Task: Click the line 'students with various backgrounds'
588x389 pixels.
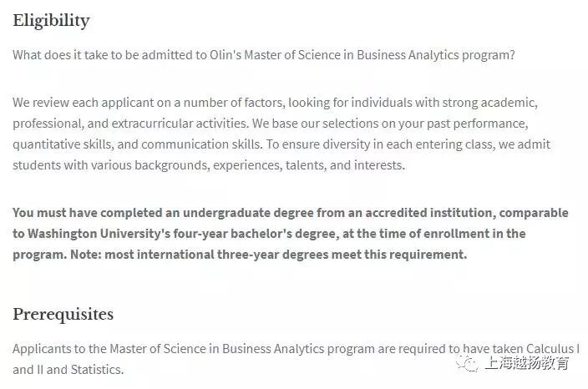Action: [209, 165]
